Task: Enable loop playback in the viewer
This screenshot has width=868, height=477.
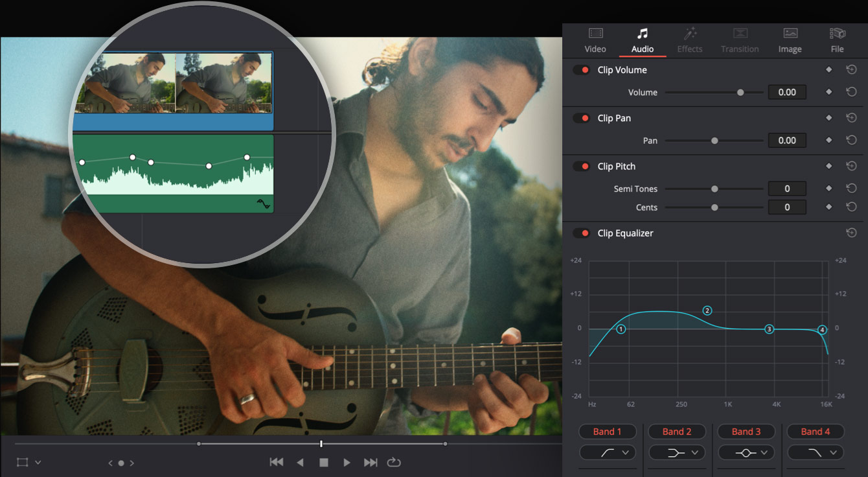Action: pos(394,462)
